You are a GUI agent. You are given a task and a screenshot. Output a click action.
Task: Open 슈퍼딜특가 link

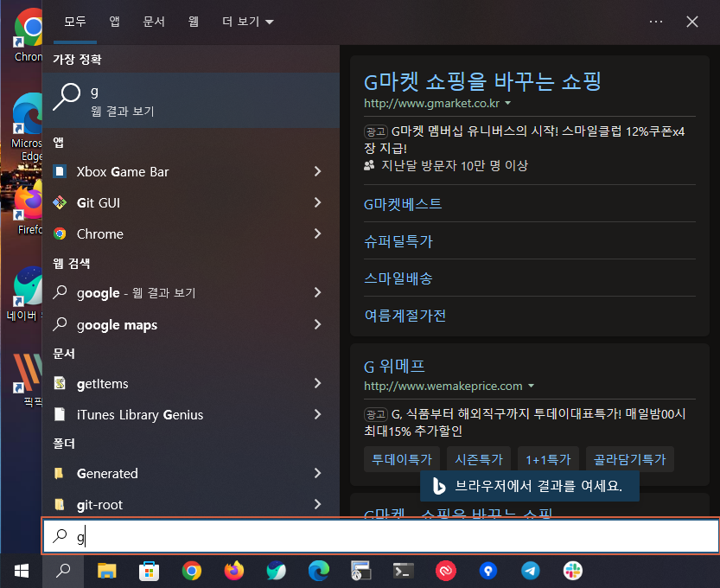pos(398,241)
